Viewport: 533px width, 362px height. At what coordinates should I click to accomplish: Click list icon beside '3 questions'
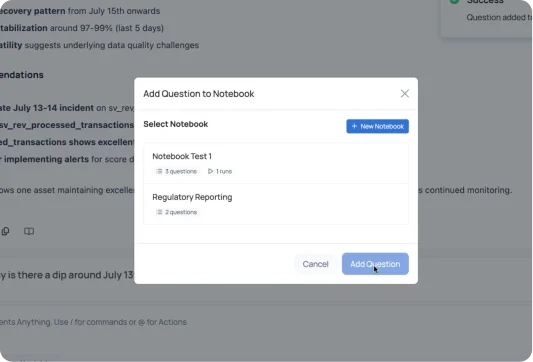pyautogui.click(x=159, y=171)
